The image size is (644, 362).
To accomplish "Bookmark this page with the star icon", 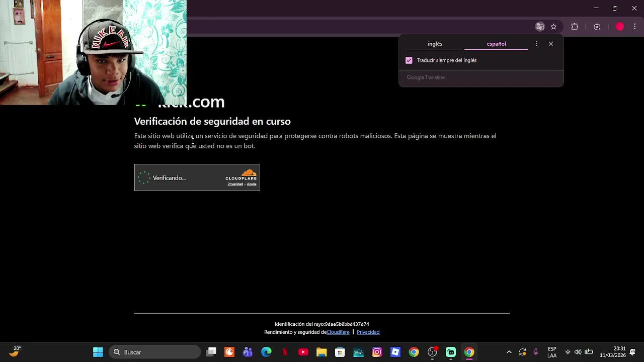I will 553,27.
